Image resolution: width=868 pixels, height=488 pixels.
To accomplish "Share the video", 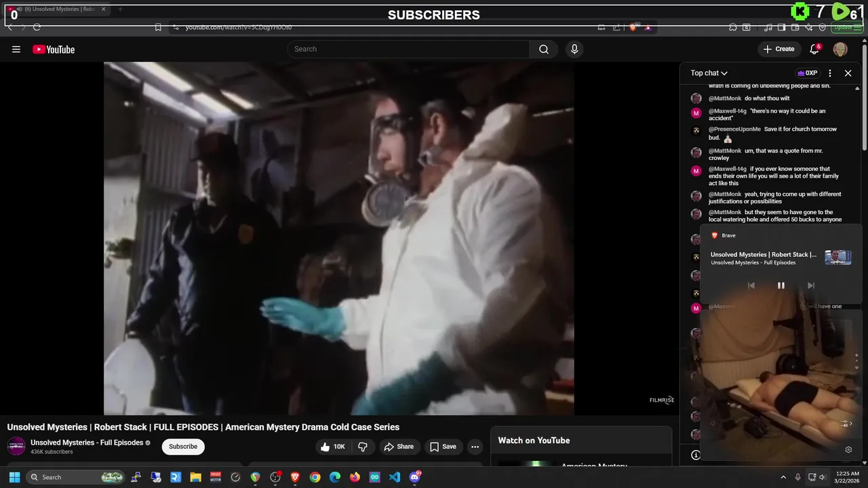I will [398, 447].
